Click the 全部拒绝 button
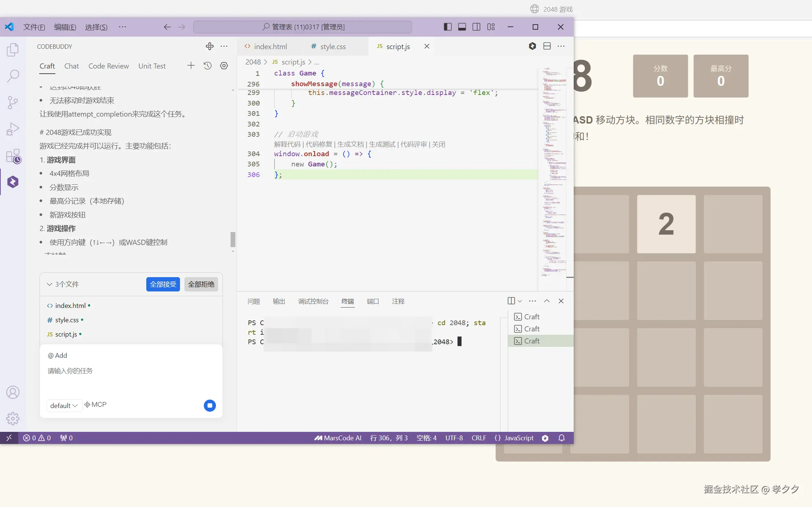The width and height of the screenshot is (812, 507). 201,284
